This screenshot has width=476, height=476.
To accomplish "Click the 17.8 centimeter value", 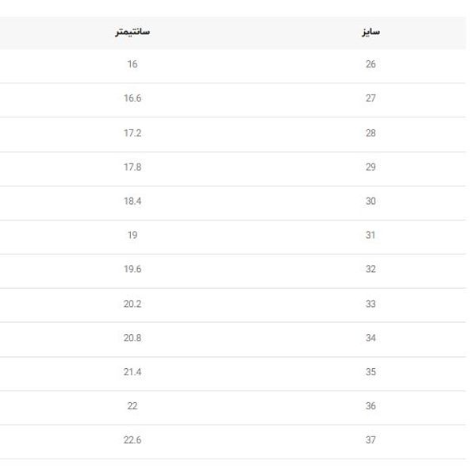I will (x=132, y=167).
